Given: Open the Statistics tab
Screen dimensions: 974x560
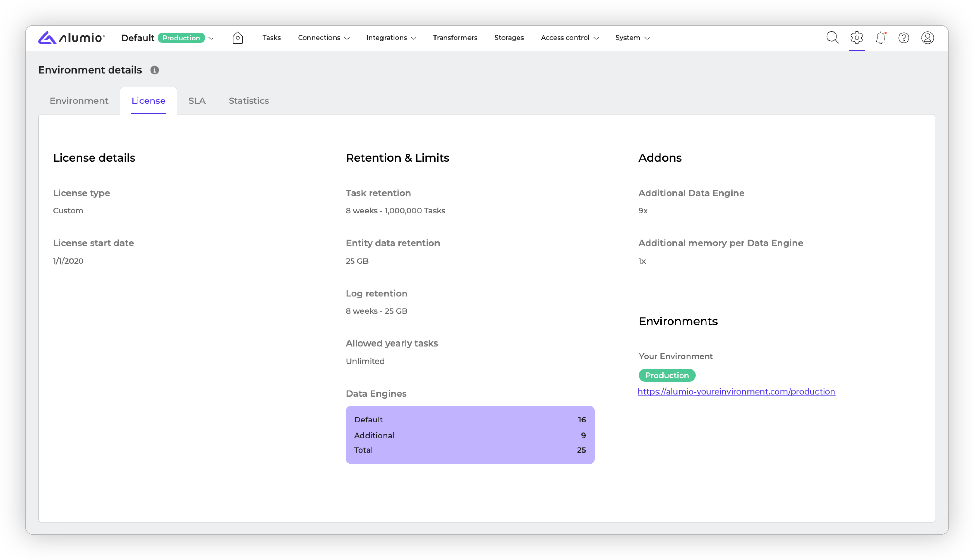Looking at the screenshot, I should (x=249, y=101).
